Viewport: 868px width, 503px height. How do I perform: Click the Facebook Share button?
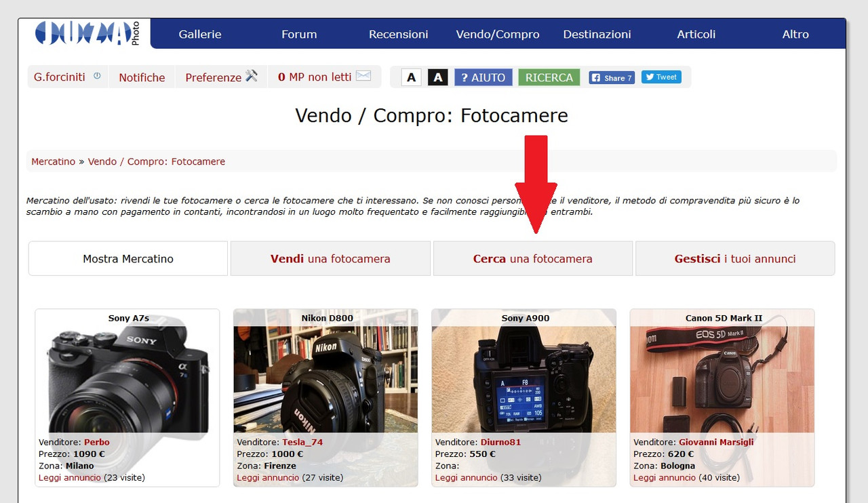tap(612, 77)
